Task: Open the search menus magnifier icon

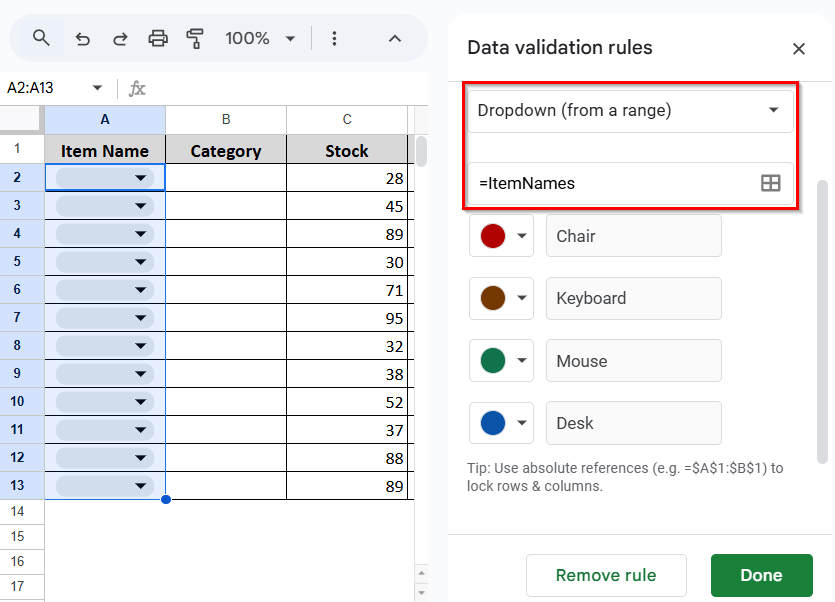Action: point(41,38)
